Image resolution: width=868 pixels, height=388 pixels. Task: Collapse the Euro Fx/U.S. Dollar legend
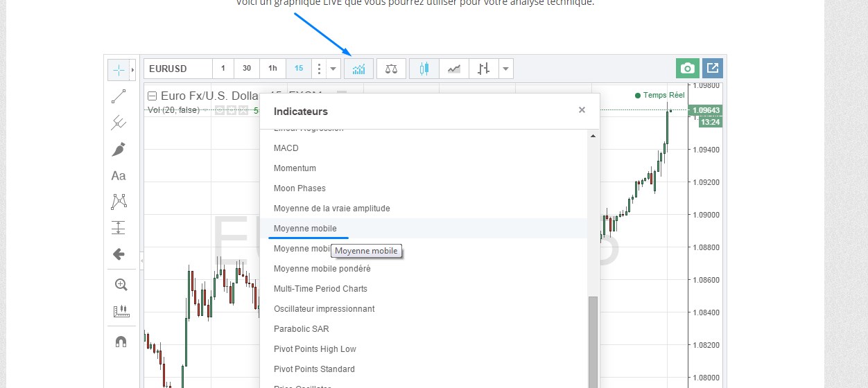153,96
